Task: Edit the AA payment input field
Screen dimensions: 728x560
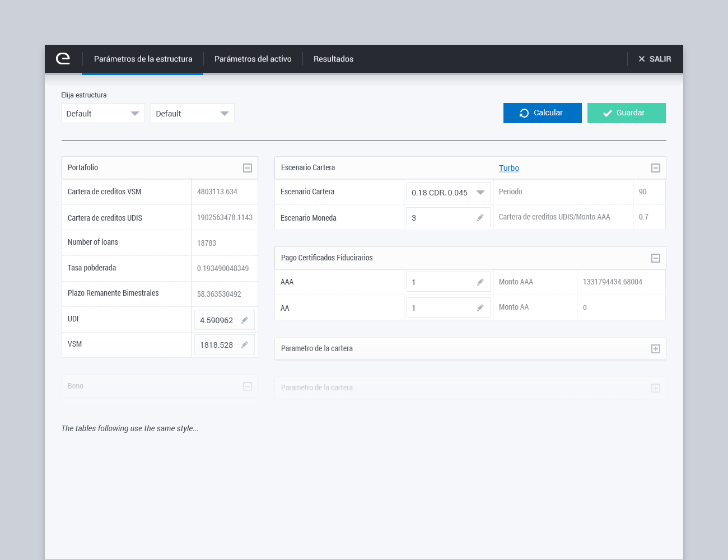Action: 449,307
